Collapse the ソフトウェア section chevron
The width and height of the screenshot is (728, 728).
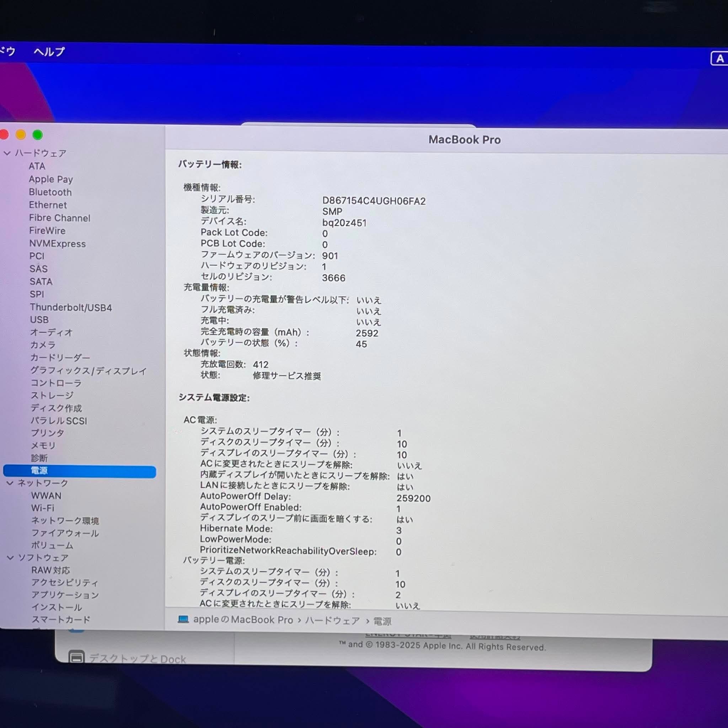[x=11, y=557]
